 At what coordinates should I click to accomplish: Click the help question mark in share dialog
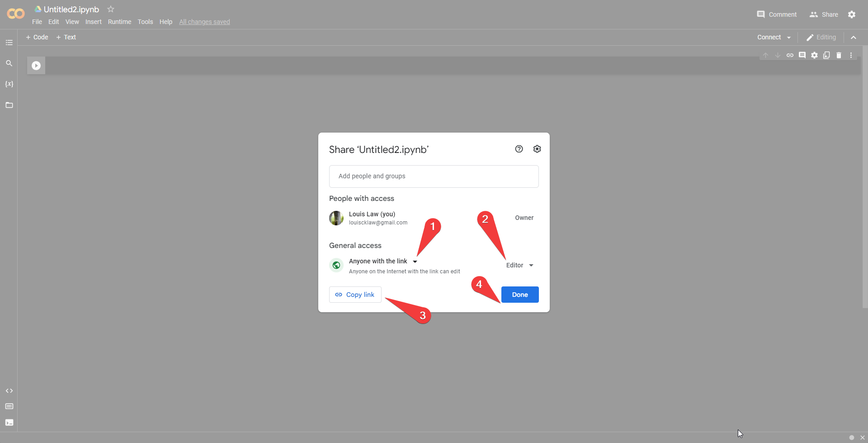pos(519,149)
